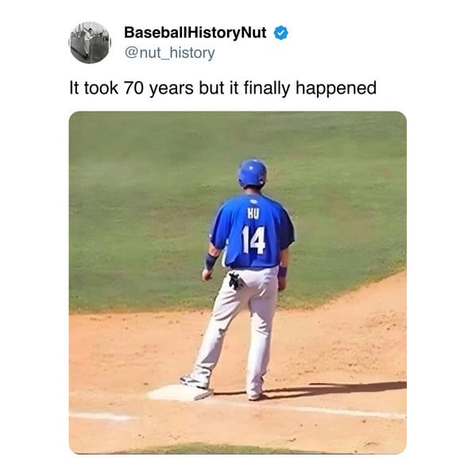The image size is (476, 476).
Task: Click the word "happened" in the tweet
Action: click(336, 88)
